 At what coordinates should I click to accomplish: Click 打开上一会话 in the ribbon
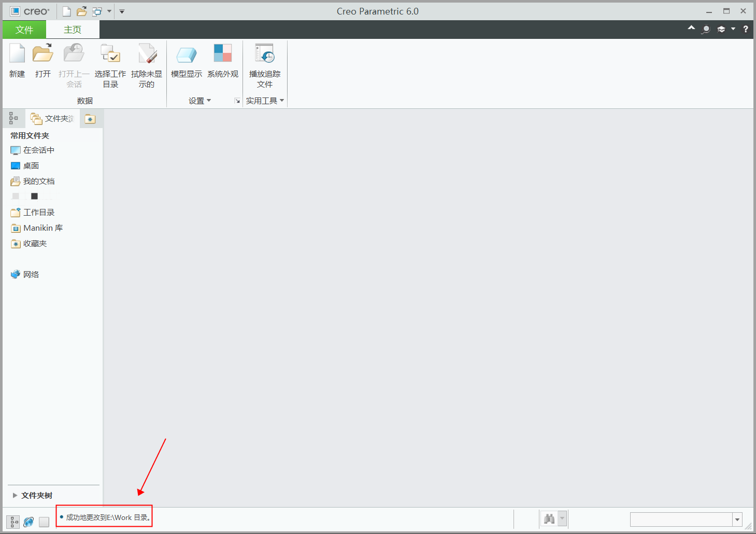tap(74, 66)
